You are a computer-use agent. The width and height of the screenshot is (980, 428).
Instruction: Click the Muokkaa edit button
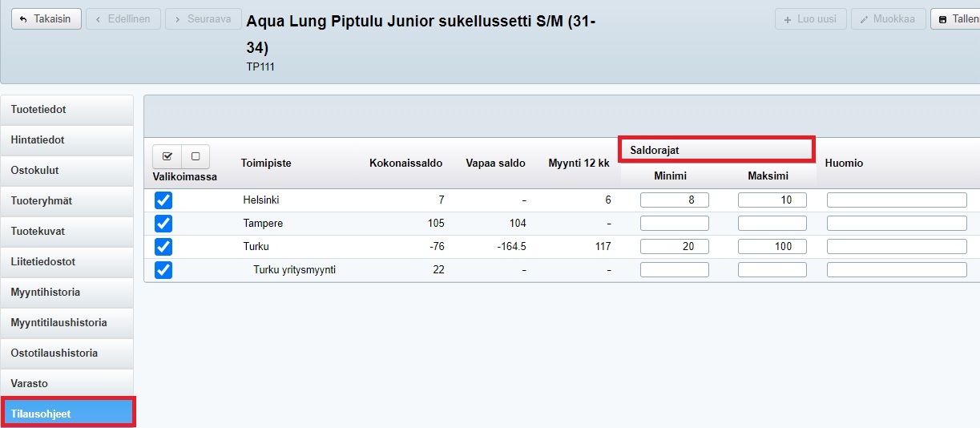coord(888,18)
